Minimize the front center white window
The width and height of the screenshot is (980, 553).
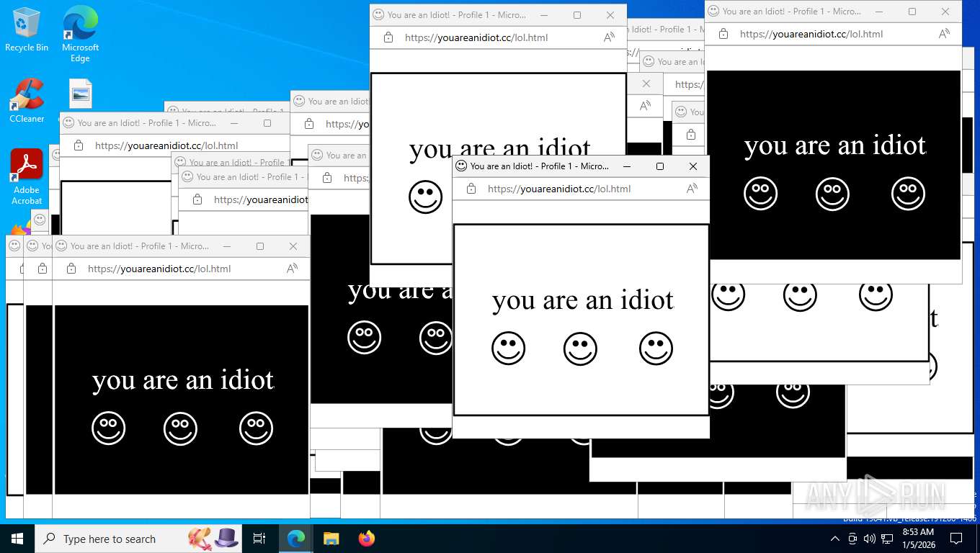tap(626, 166)
